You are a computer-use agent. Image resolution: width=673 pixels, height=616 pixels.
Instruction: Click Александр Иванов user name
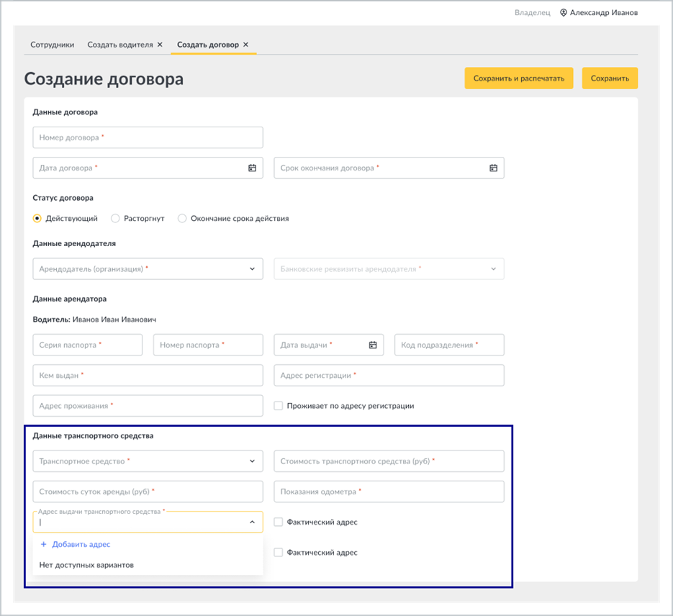click(604, 13)
